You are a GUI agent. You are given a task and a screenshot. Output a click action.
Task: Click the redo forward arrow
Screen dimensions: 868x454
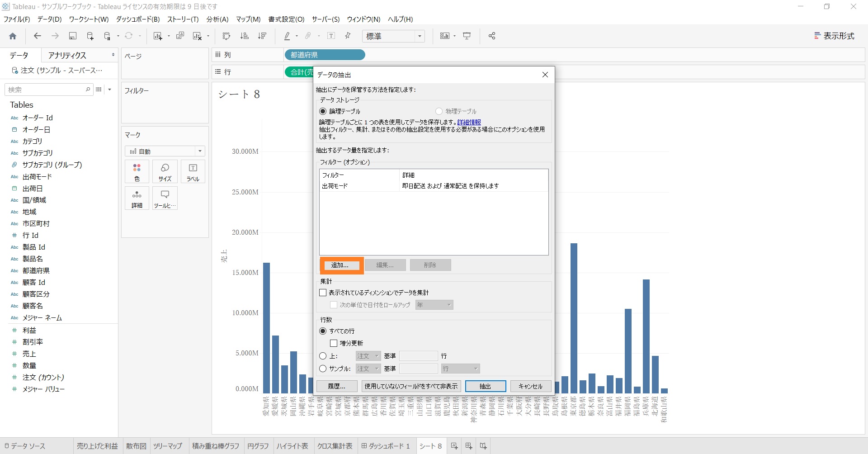pyautogui.click(x=55, y=36)
